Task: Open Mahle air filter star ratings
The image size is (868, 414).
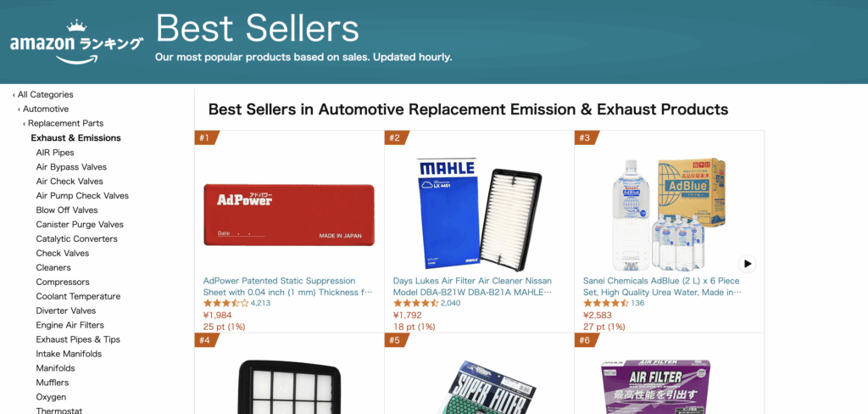Action: click(x=416, y=303)
